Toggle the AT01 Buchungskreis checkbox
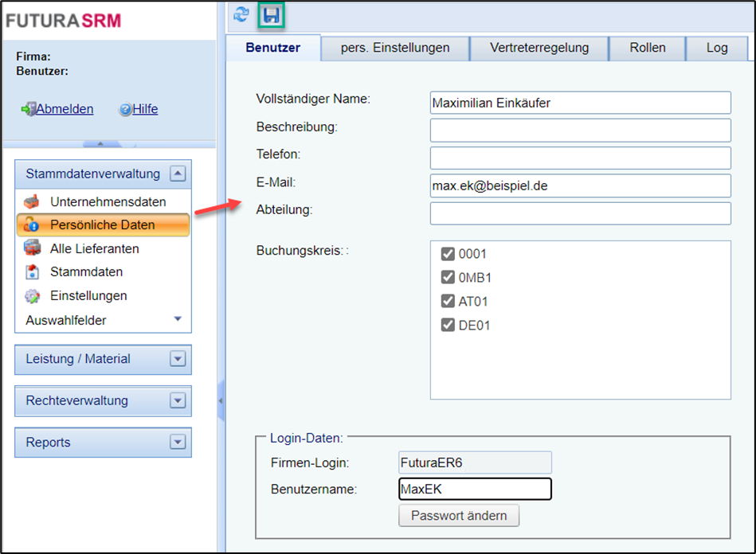 [x=448, y=302]
